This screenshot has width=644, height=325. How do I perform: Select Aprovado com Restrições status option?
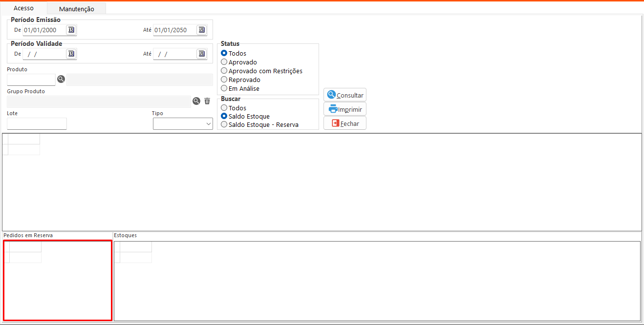tap(224, 71)
